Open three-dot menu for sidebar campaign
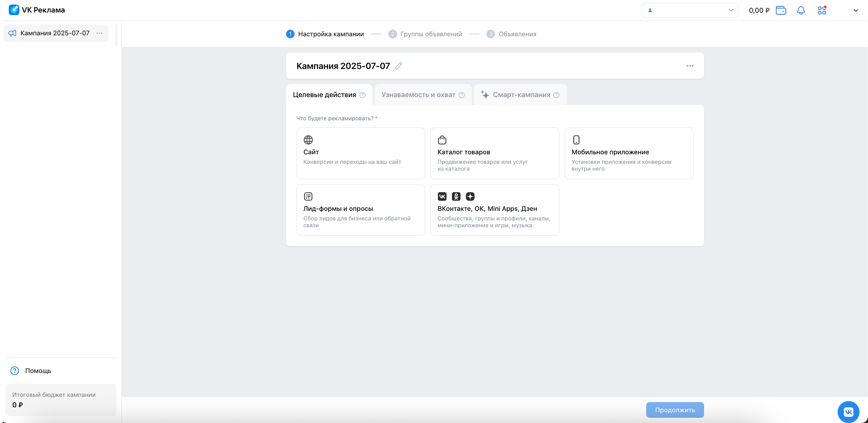The width and height of the screenshot is (868, 423). coord(99,33)
